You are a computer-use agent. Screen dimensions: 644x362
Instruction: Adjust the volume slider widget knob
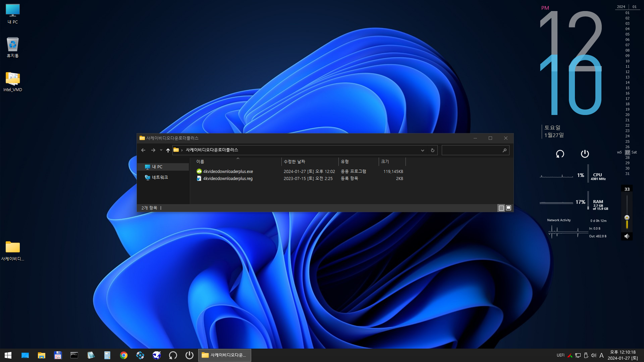[627, 218]
